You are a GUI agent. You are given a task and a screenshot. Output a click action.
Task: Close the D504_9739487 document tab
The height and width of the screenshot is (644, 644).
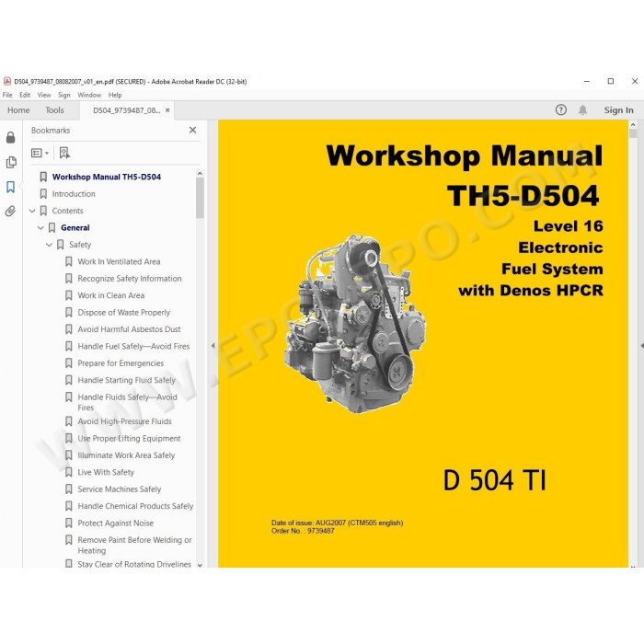[x=167, y=110]
